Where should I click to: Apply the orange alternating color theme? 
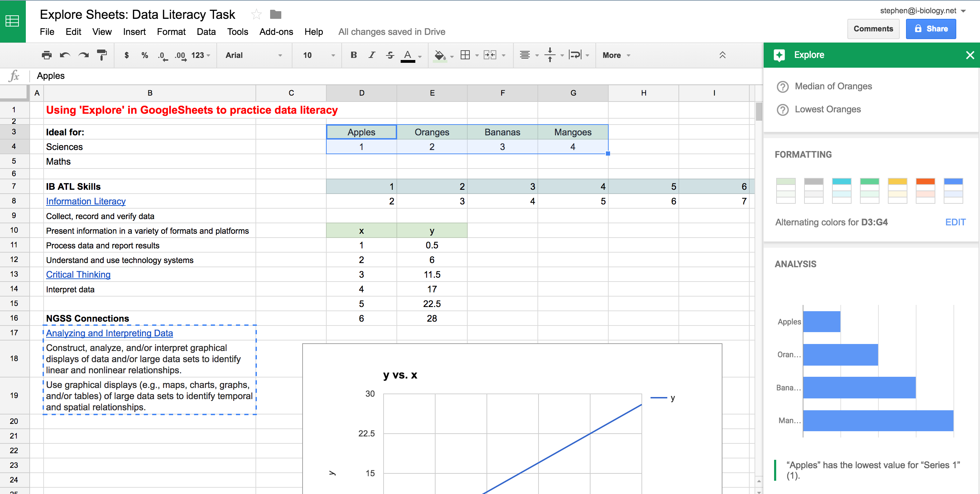click(x=925, y=191)
